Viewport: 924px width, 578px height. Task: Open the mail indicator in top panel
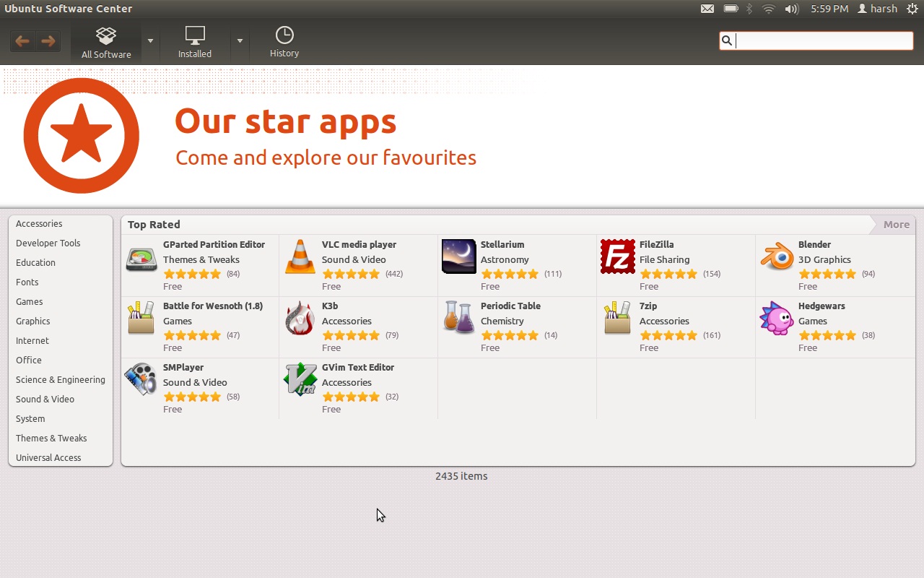point(707,9)
